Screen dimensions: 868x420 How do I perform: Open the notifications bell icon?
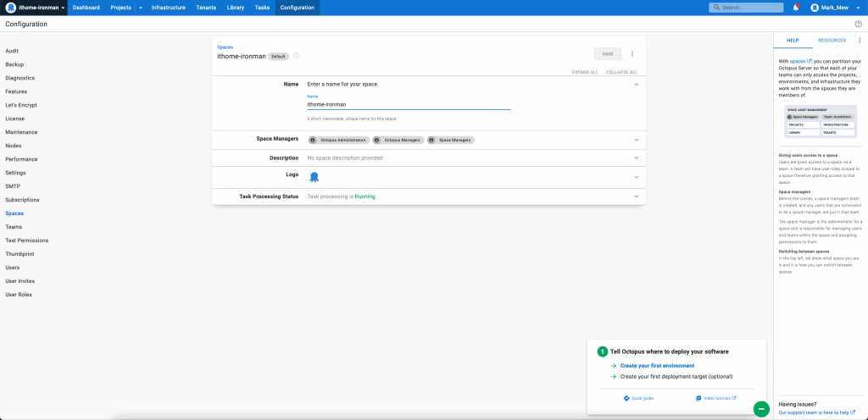(x=795, y=8)
